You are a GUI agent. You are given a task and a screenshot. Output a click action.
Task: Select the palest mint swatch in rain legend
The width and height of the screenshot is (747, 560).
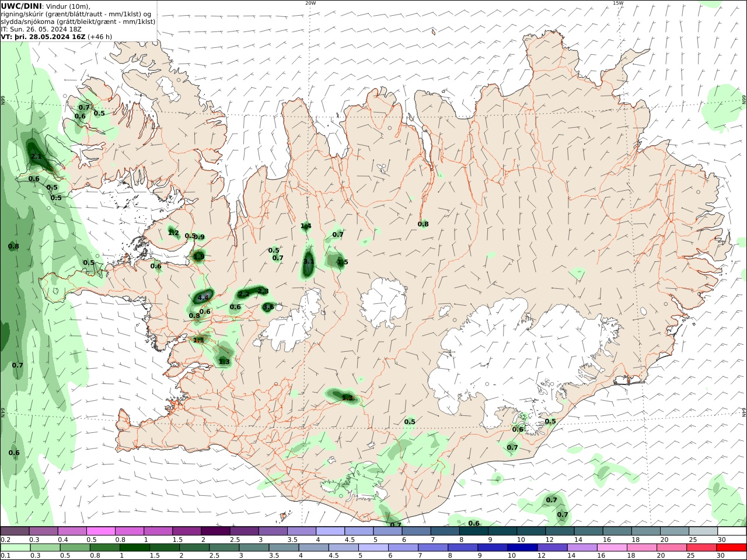point(15,547)
